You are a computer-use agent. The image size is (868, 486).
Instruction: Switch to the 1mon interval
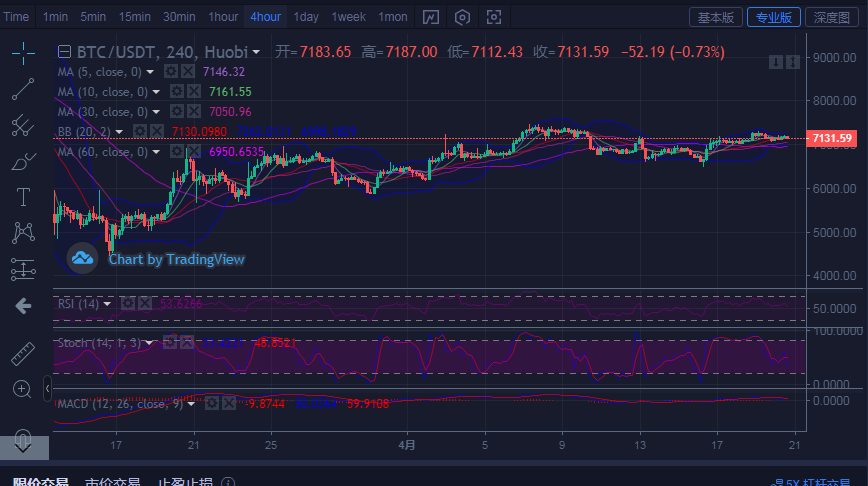(392, 17)
